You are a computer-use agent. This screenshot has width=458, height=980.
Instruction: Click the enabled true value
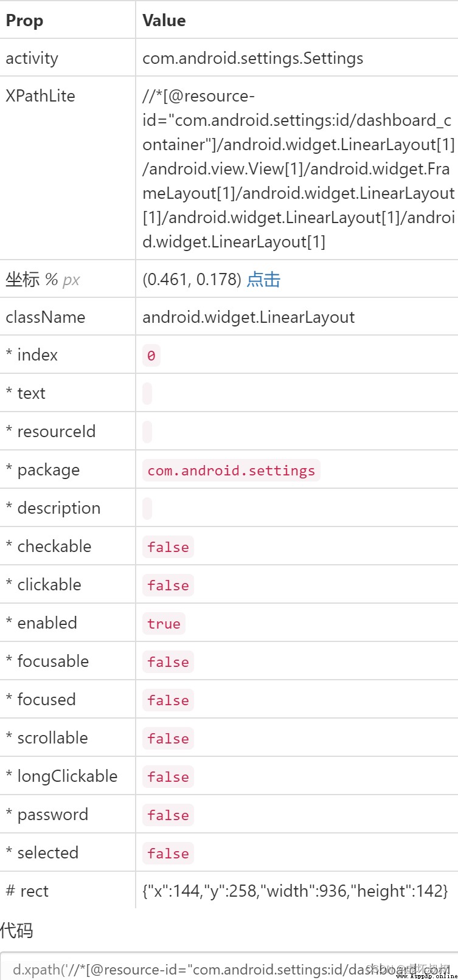pyautogui.click(x=164, y=623)
